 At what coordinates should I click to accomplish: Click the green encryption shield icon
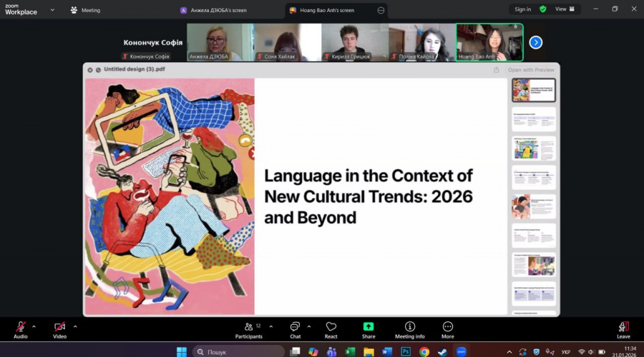[x=543, y=9]
